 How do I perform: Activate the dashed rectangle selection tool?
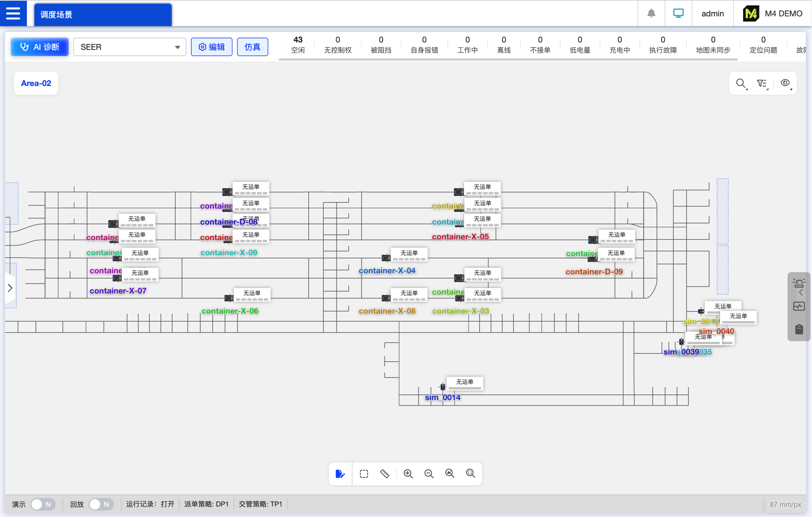(364, 473)
